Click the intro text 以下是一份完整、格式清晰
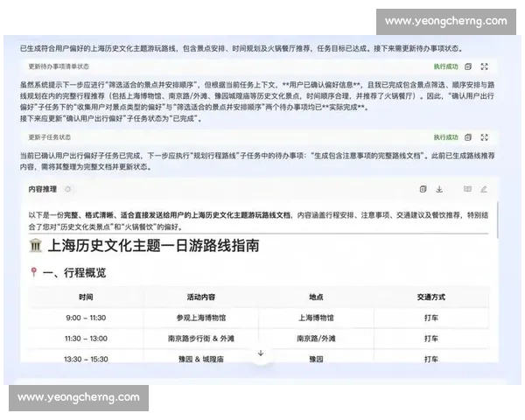The width and height of the screenshot is (525, 420). click(x=258, y=221)
